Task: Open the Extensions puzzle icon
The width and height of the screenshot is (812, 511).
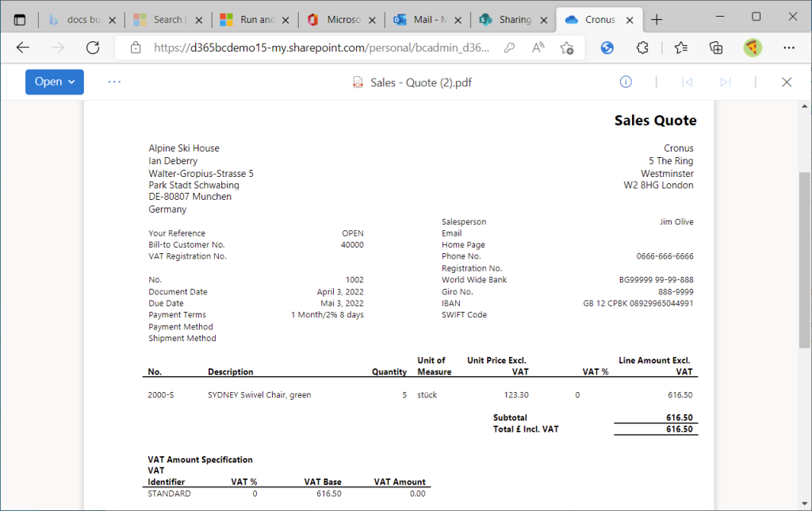Action: (642, 48)
